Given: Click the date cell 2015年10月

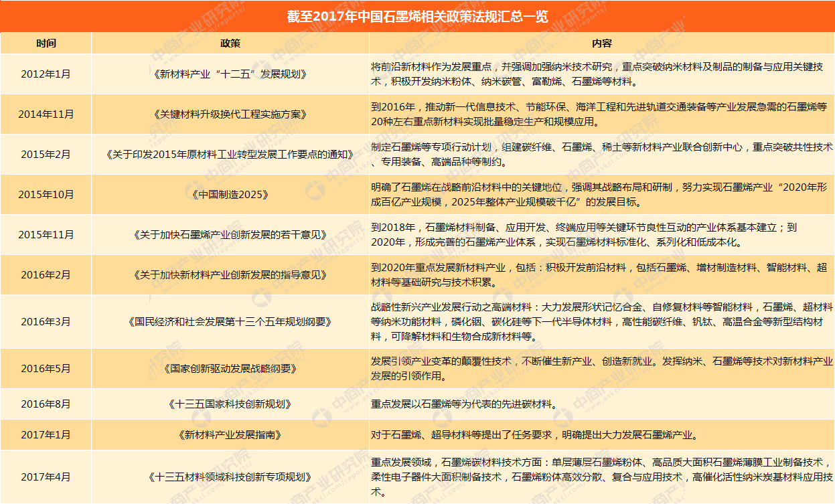Looking at the screenshot, I should point(46,195).
